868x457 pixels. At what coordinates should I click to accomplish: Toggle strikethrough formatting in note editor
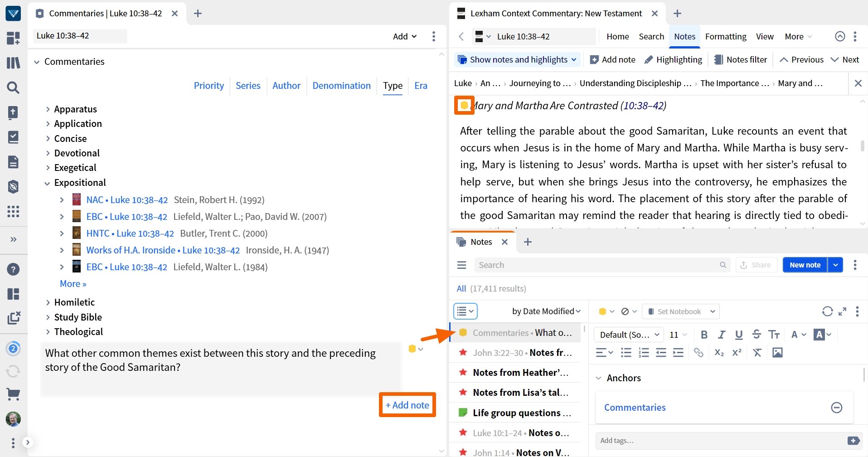756,335
